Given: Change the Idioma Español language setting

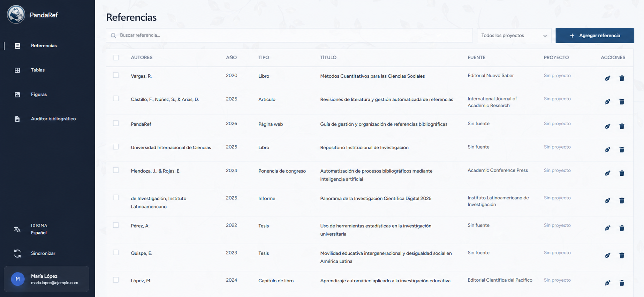Looking at the screenshot, I should 39,229.
